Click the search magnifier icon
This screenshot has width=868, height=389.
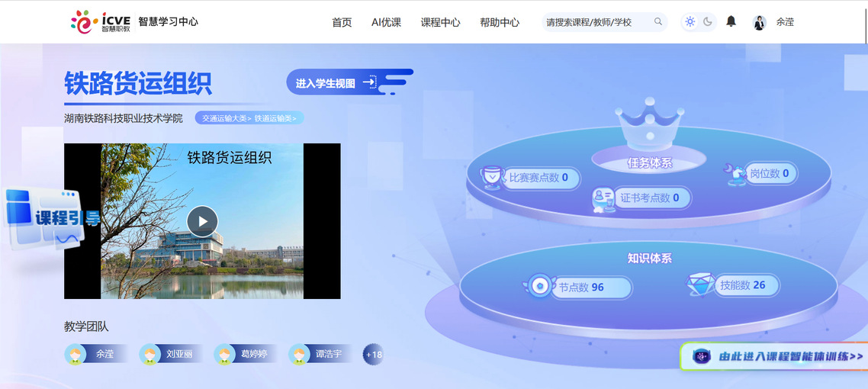click(658, 21)
